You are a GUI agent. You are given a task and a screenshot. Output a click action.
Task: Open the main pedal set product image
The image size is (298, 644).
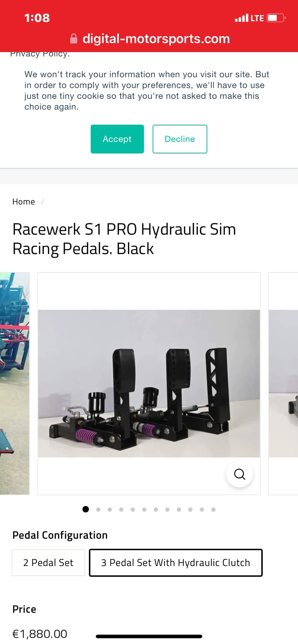click(149, 383)
